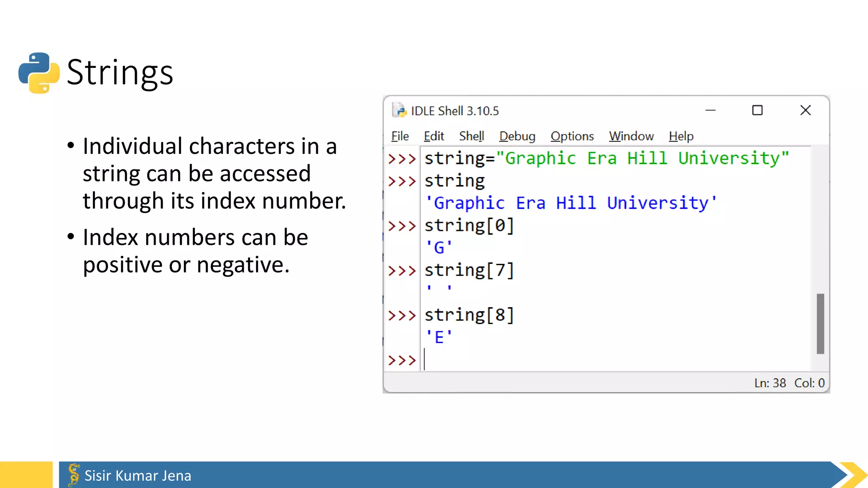Maximize the IDLE Shell window

pos(757,110)
